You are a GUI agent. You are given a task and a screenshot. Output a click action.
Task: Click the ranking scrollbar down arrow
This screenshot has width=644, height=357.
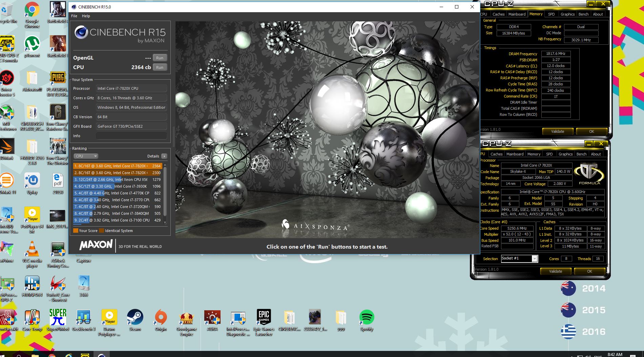pos(165,223)
